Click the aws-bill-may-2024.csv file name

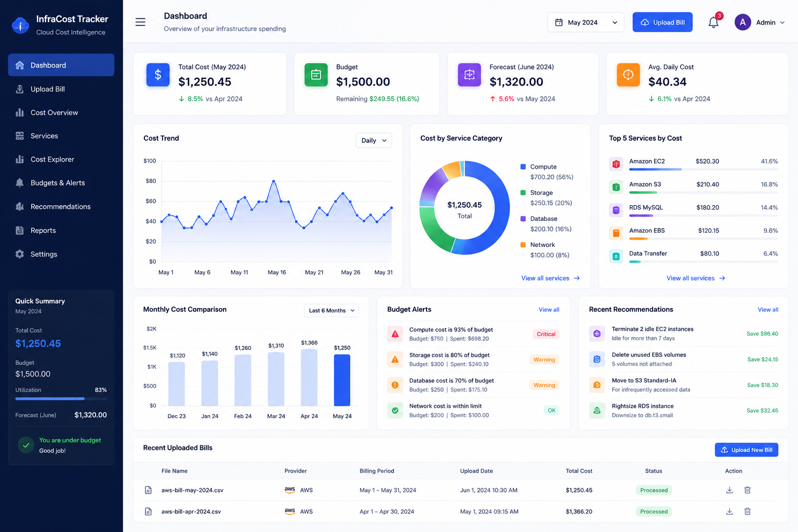tap(192, 490)
